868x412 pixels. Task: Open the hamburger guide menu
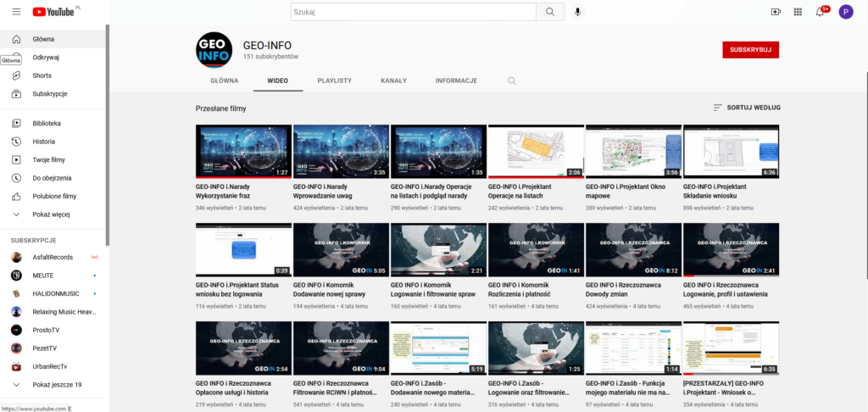click(16, 12)
